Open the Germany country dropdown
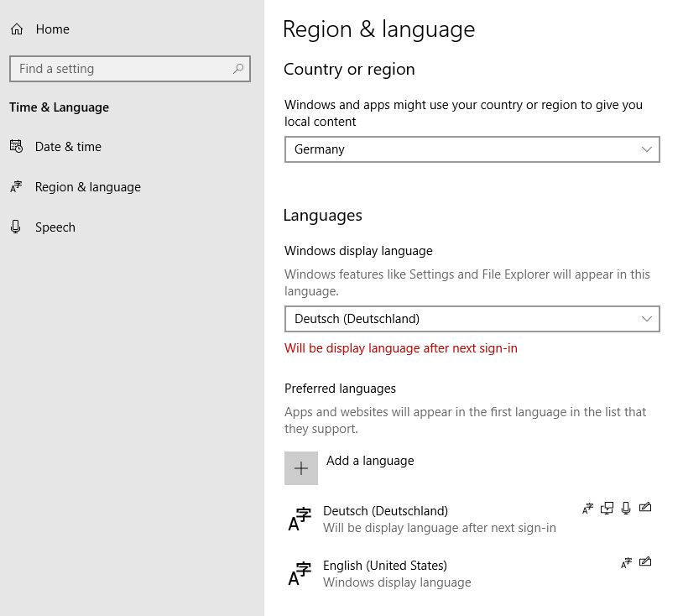This screenshot has width=683, height=616. point(472,149)
